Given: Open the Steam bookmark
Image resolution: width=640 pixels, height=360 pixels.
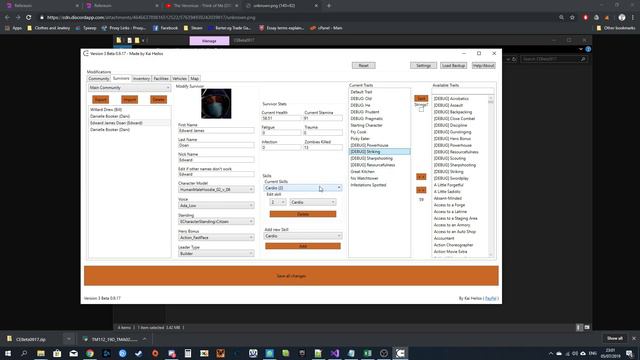Looking at the screenshot, I should click(193, 28).
